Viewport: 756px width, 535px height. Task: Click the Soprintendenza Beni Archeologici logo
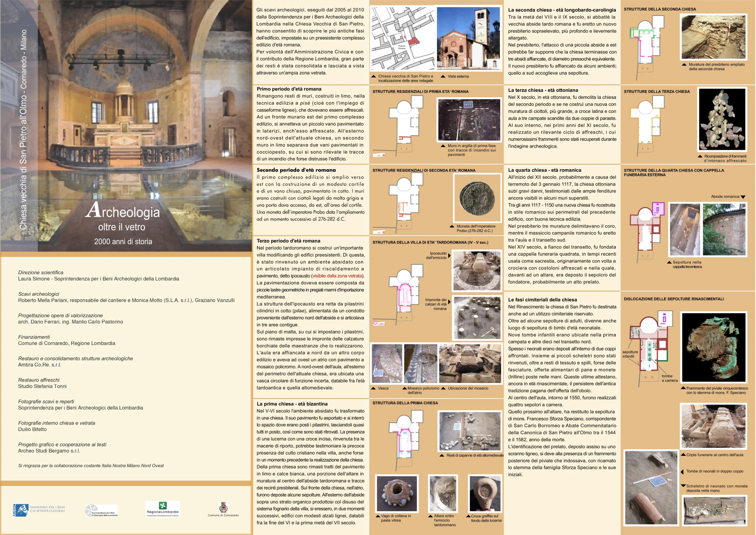(x=101, y=510)
